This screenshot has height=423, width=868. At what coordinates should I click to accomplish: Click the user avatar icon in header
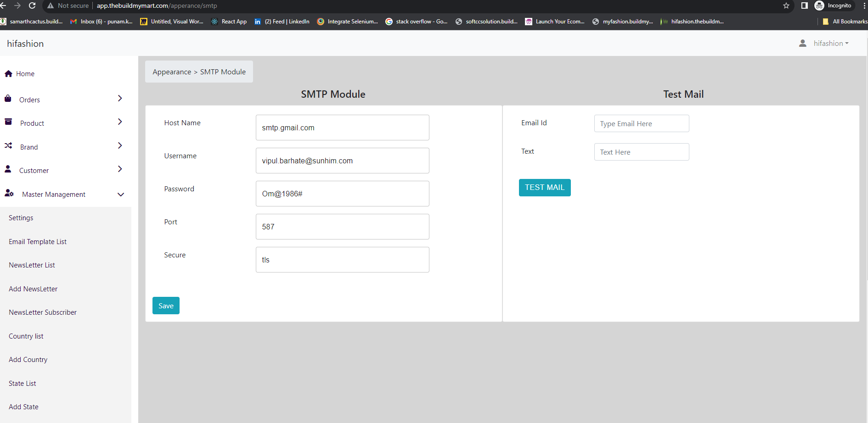coord(803,43)
